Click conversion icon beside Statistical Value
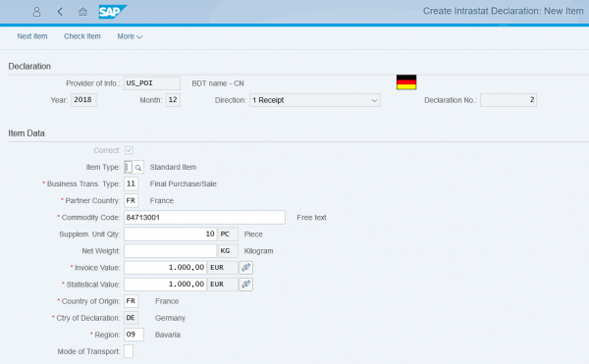This screenshot has height=364, width=589. coord(246,285)
